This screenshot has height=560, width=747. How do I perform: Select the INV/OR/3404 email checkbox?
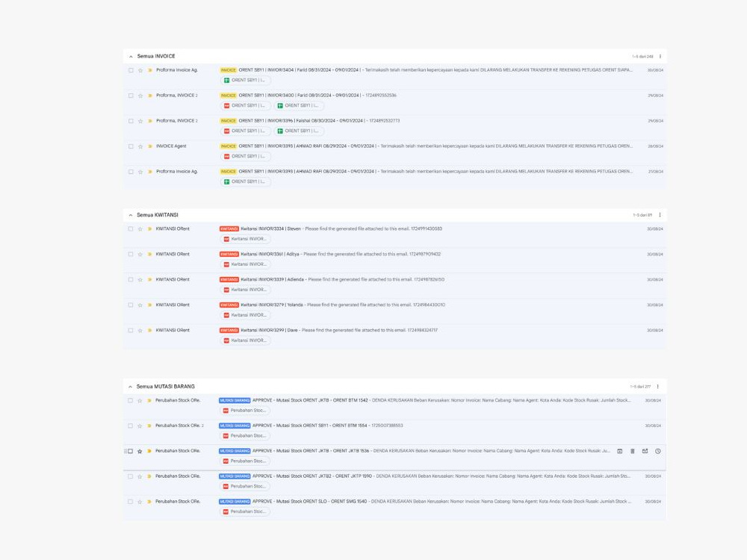tap(131, 70)
